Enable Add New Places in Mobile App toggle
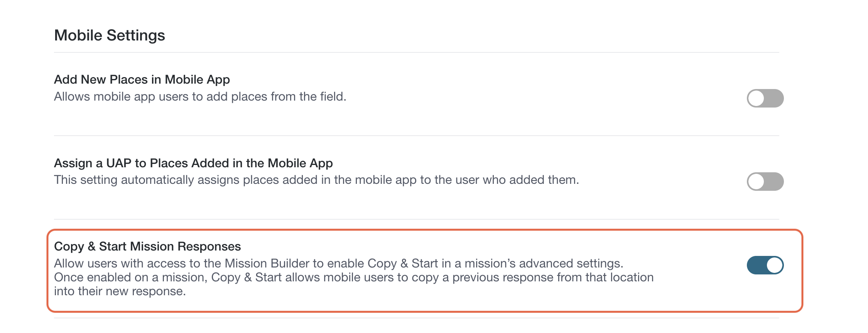The image size is (868, 333). (765, 98)
